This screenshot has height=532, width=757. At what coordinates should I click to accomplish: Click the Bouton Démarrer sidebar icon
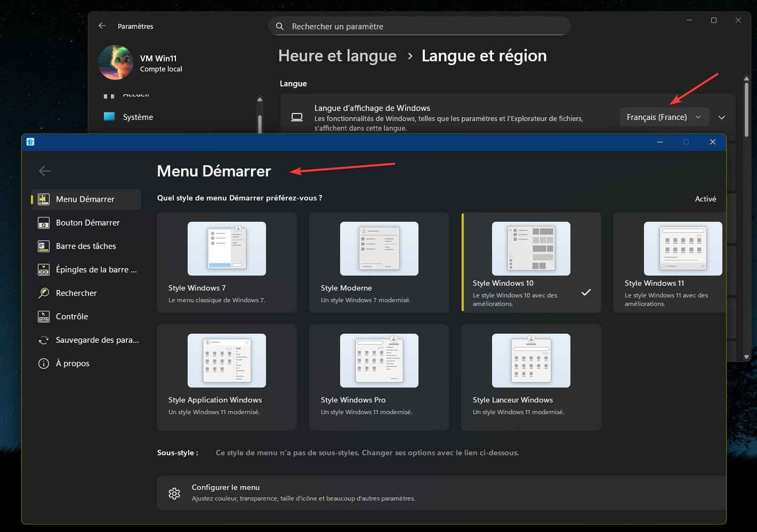point(44,223)
